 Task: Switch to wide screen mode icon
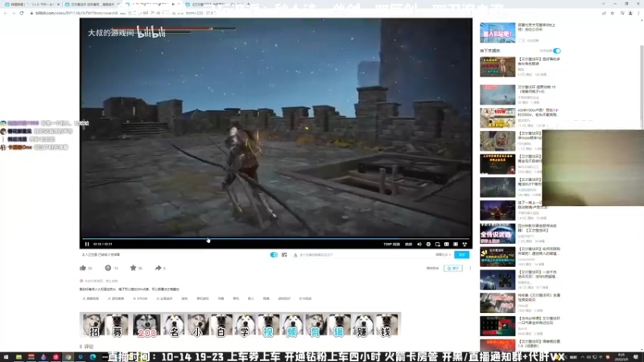[447, 245]
